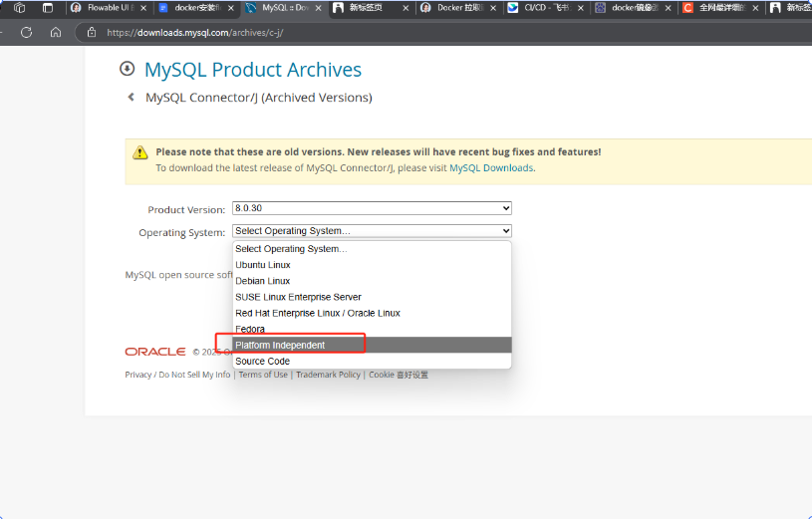Select Debian Linux from the list
Screen dimensions: 812x519
(x=372, y=281)
